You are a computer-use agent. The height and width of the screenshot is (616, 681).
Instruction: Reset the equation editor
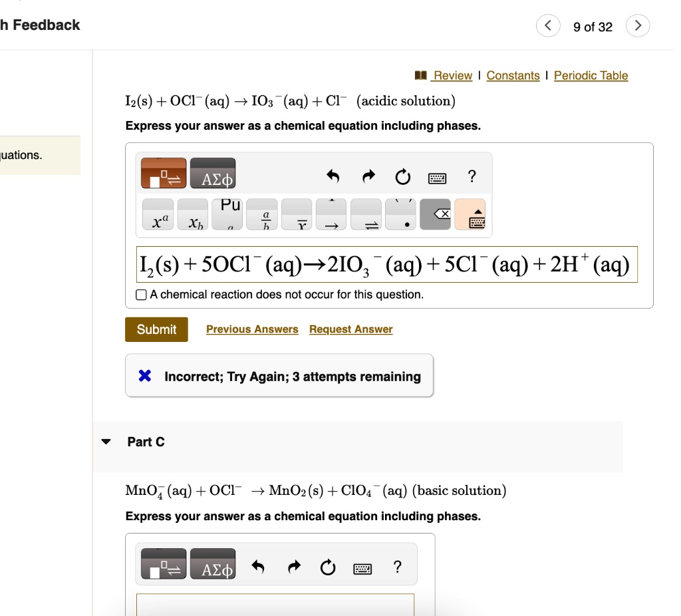click(x=402, y=176)
